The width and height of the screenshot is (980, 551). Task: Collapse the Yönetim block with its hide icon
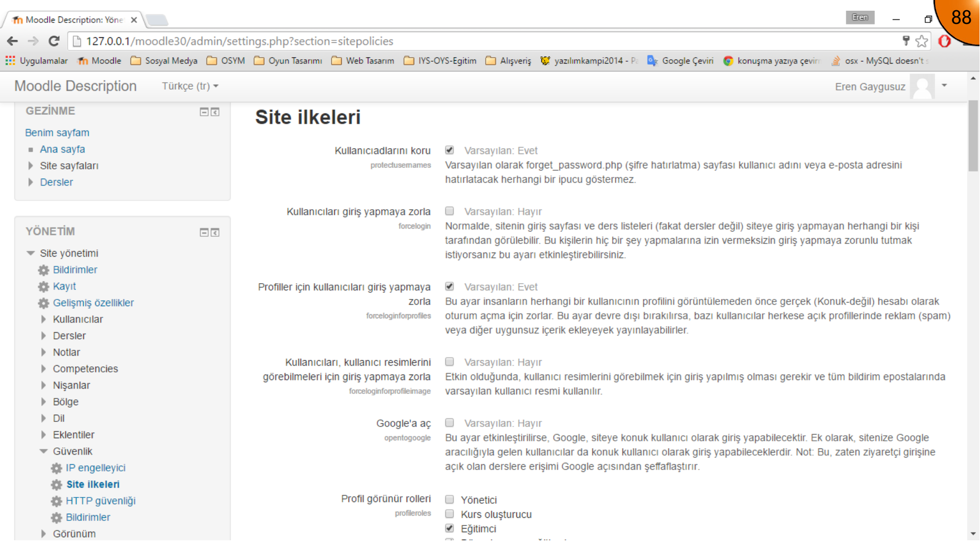[x=204, y=232]
